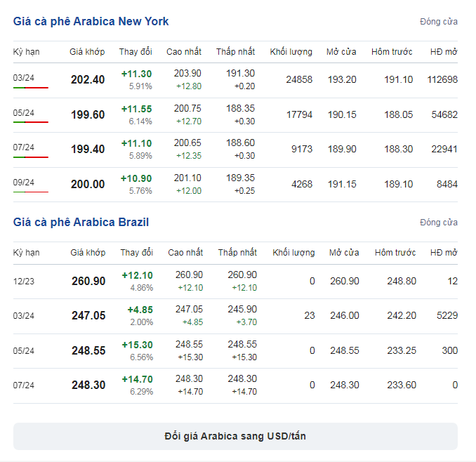
Task: Click the 'Cao nhất' header in the New York table
Action: [184, 52]
